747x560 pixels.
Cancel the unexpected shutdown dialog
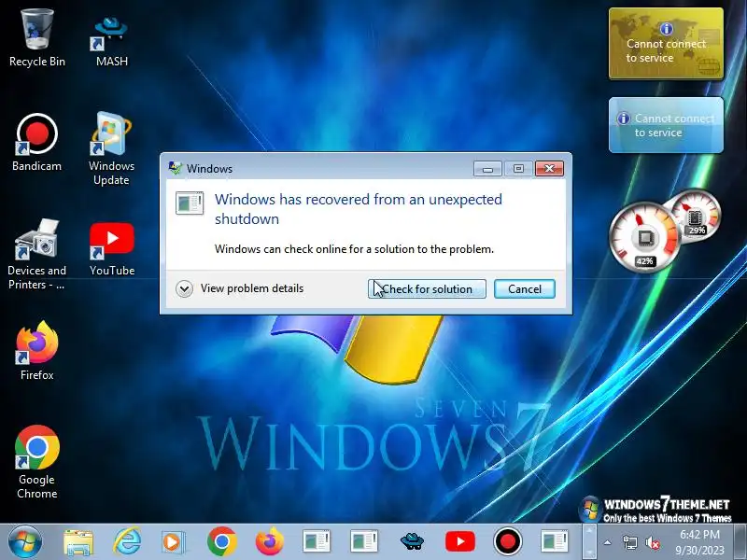point(525,289)
